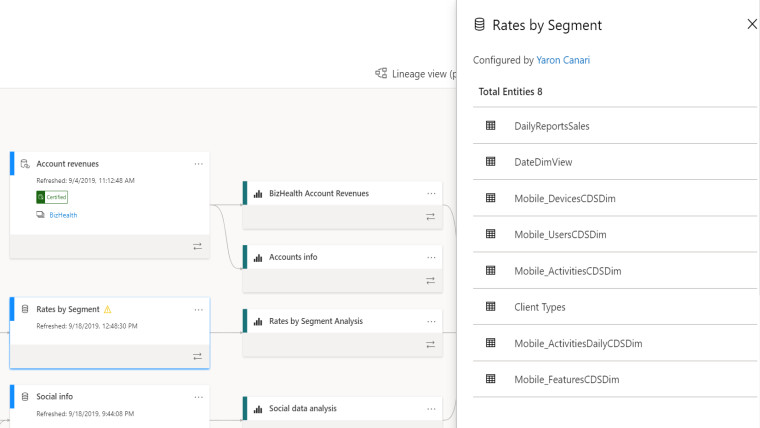Show lineage arrows for Accounts info report

(x=430, y=281)
